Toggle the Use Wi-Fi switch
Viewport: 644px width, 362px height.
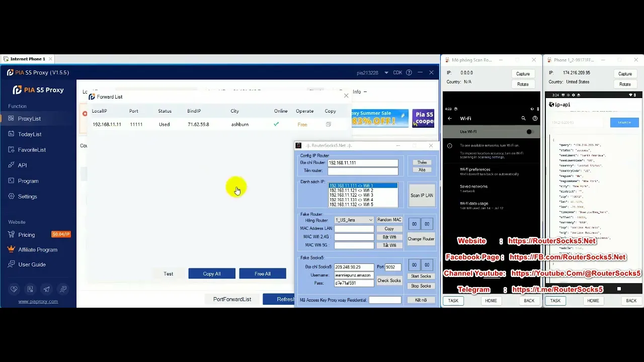tap(530, 132)
